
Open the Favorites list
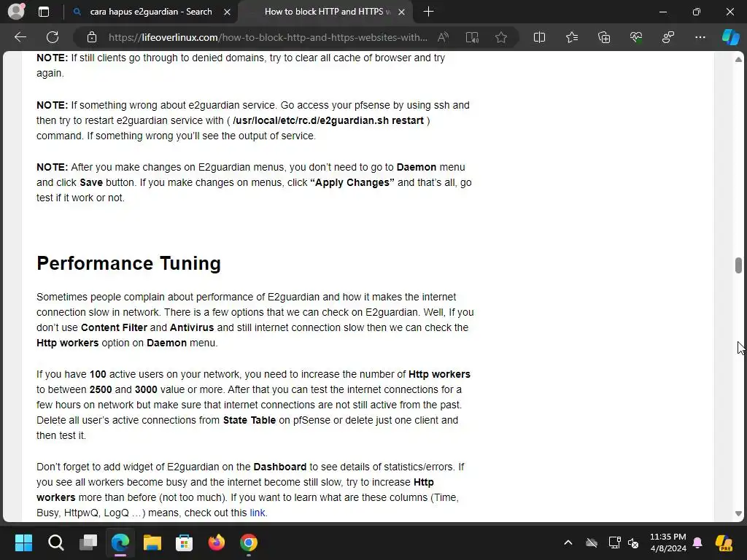tap(572, 37)
